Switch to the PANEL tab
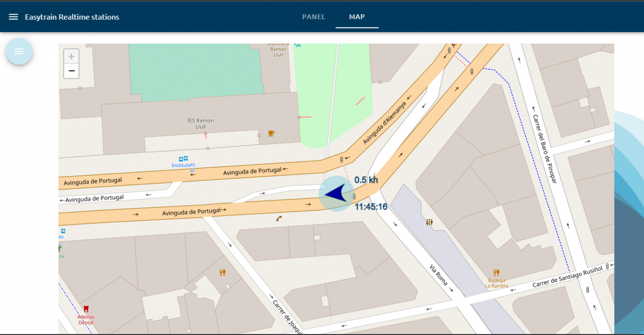Screen dimensions: 644x335 click(x=313, y=17)
